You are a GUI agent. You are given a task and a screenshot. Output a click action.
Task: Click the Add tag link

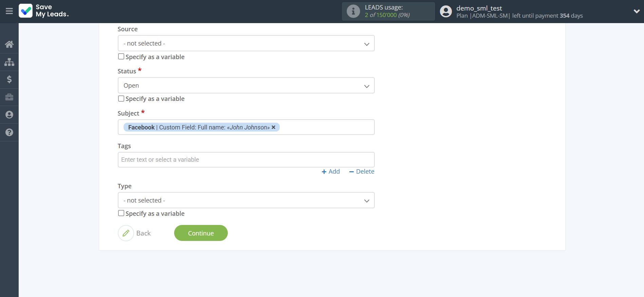click(x=331, y=172)
